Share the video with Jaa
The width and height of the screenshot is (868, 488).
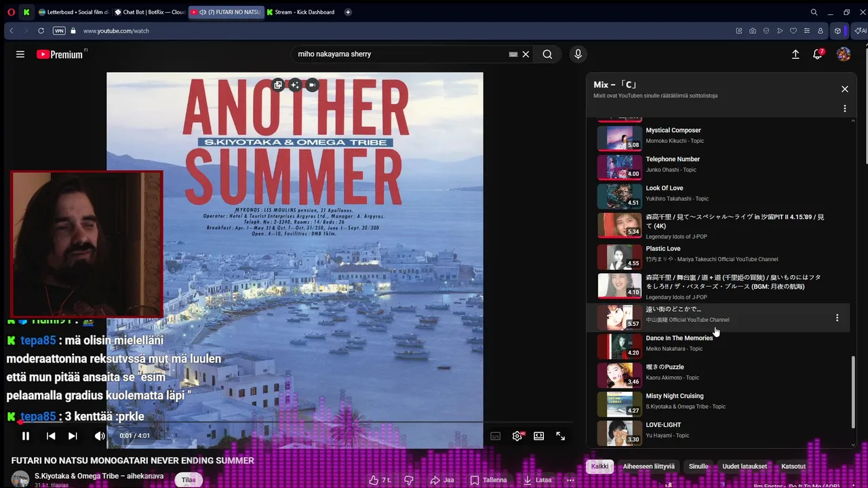[x=442, y=480]
